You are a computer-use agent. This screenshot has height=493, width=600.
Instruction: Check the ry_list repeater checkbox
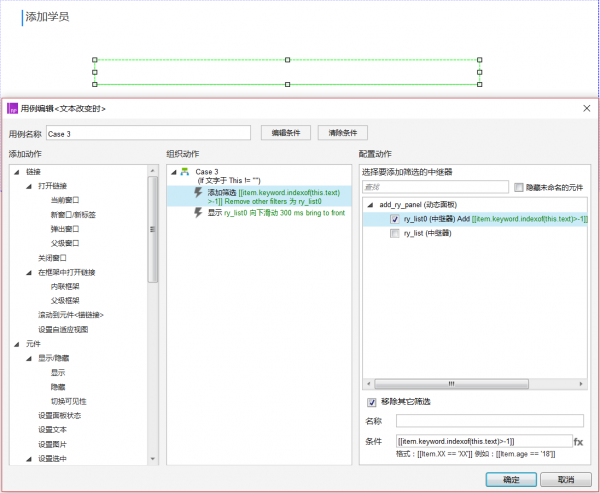point(395,233)
